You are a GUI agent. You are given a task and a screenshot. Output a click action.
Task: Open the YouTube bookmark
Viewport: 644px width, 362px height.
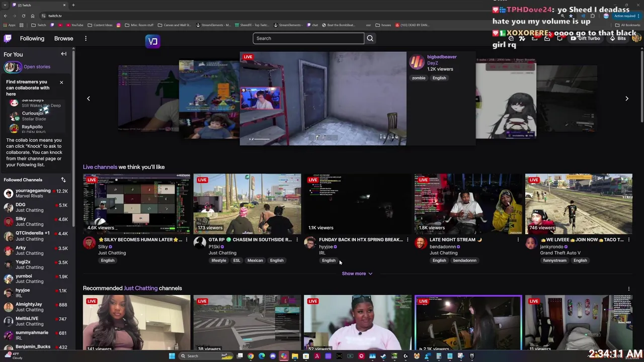pyautogui.click(x=74, y=25)
